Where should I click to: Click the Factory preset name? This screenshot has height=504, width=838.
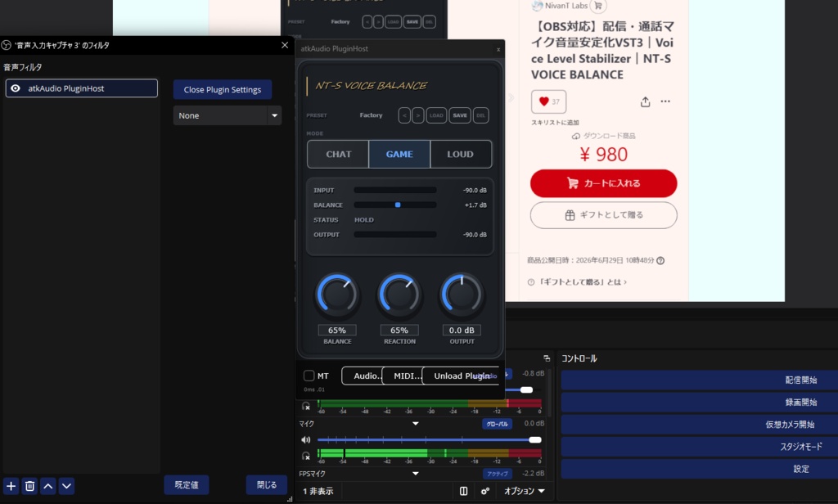[371, 115]
